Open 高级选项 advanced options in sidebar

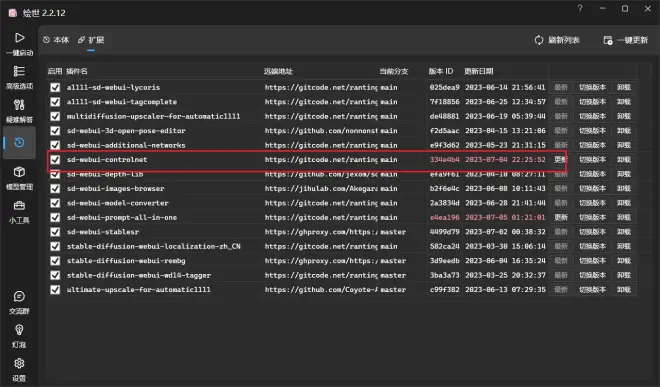point(19,77)
